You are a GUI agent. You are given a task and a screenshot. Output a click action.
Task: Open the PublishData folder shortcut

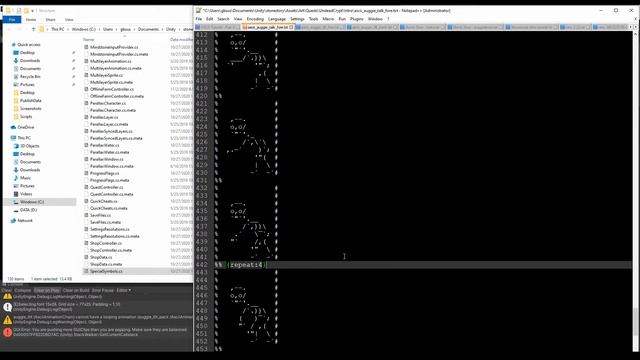point(31,100)
